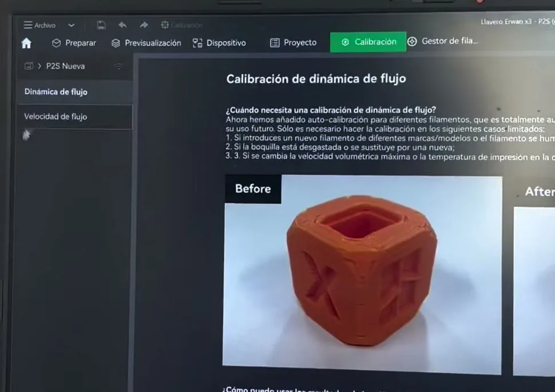555x392 pixels.
Task: Expand the dropdown arrow beside Archivo
Action: [x=71, y=25]
